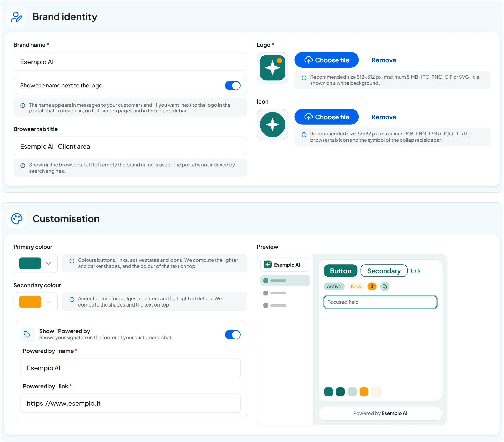Click Choose file for the Icon

tap(326, 117)
